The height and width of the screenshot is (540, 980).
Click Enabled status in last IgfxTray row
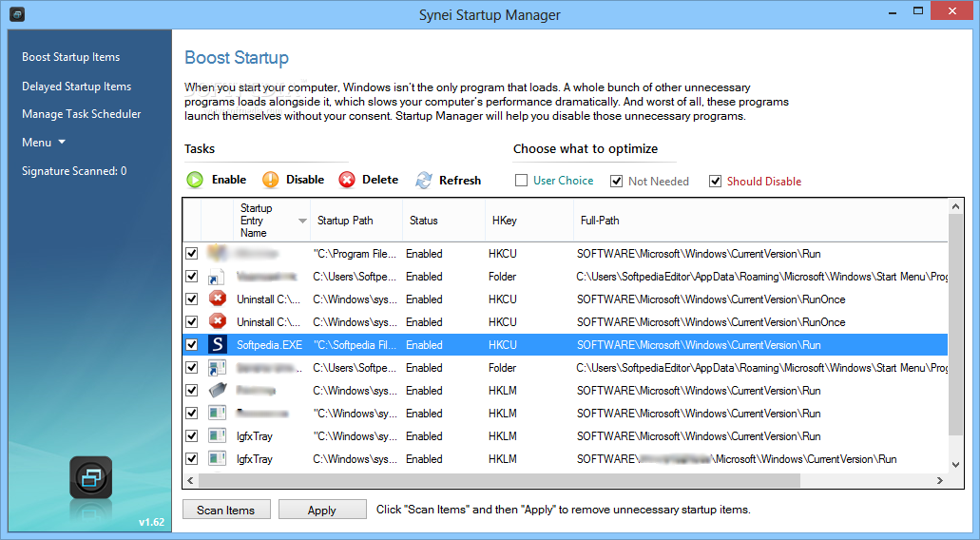pos(424,459)
